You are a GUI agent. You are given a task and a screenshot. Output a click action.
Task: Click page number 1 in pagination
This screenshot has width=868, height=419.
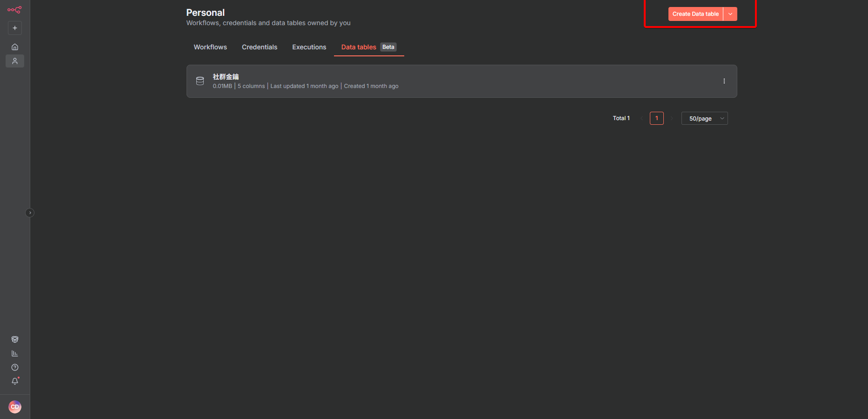(656, 118)
